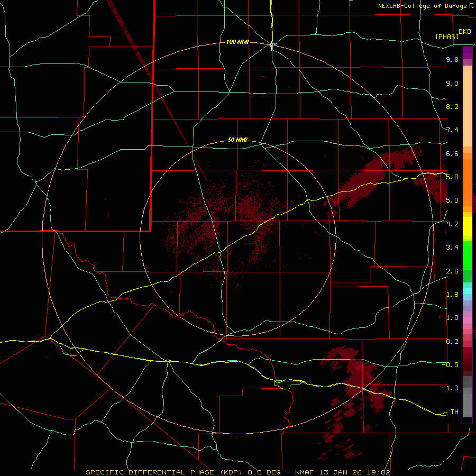Screen dimensions: 476x476
Task: Select the 1.0 scale value
Action: [452, 318]
